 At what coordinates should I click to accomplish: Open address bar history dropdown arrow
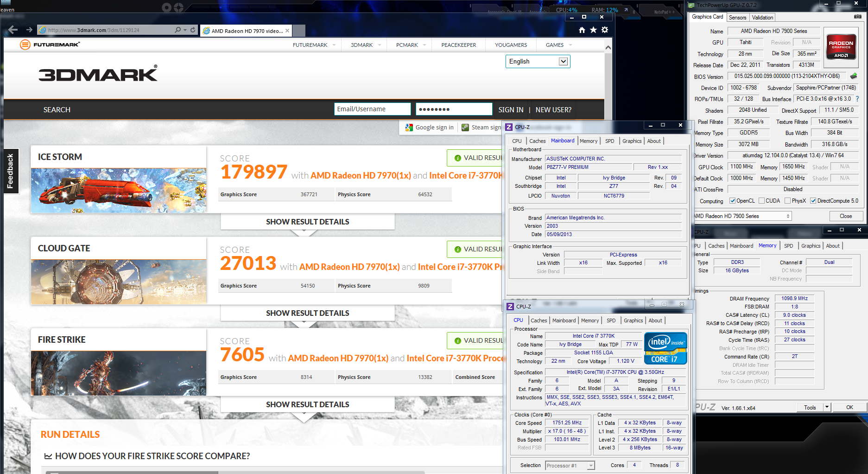pyautogui.click(x=185, y=30)
